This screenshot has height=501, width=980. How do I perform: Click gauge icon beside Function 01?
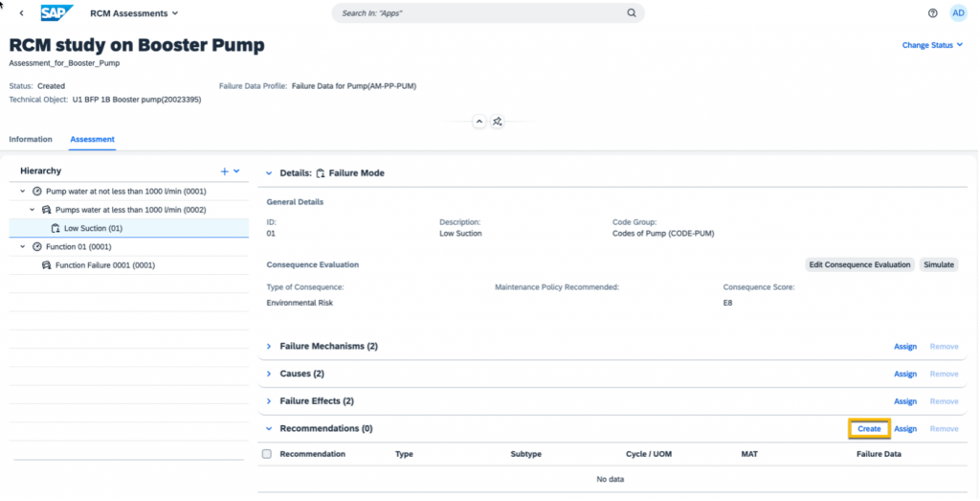[x=37, y=246]
